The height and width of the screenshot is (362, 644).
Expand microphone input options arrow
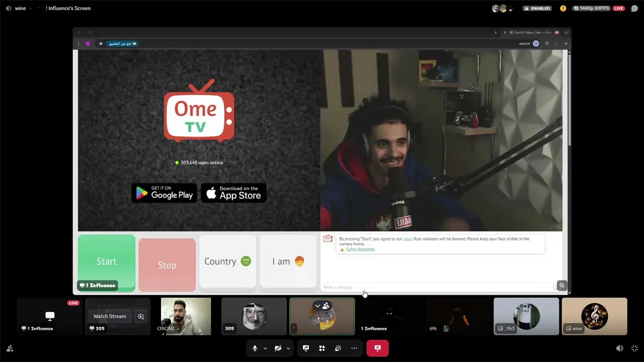265,348
